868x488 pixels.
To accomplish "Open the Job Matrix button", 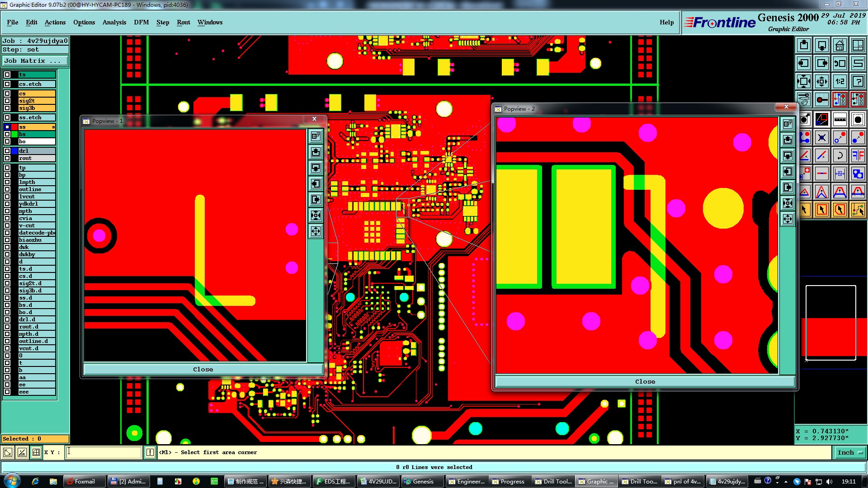I will tap(35, 61).
